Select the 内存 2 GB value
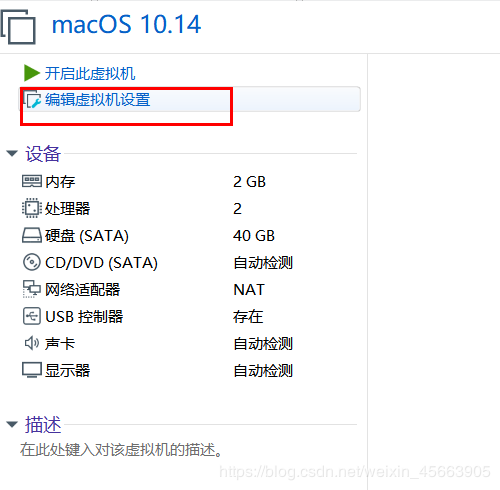Screen dimensions: 500x490 249,182
